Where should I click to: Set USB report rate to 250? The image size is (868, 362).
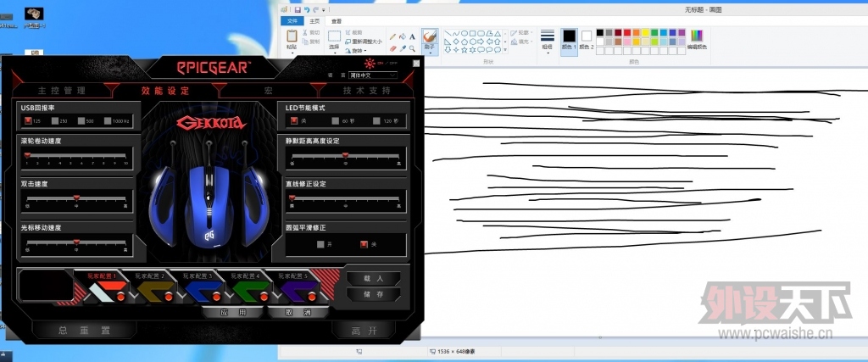pyautogui.click(x=55, y=120)
